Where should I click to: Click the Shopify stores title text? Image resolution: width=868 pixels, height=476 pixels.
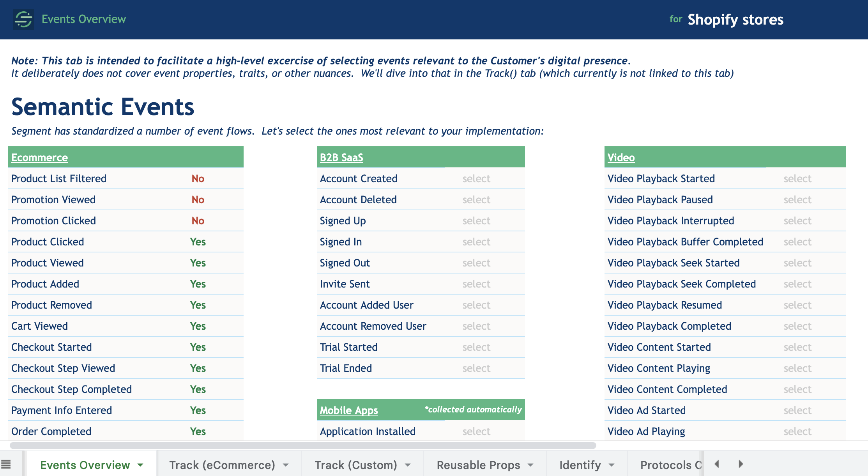click(x=735, y=20)
